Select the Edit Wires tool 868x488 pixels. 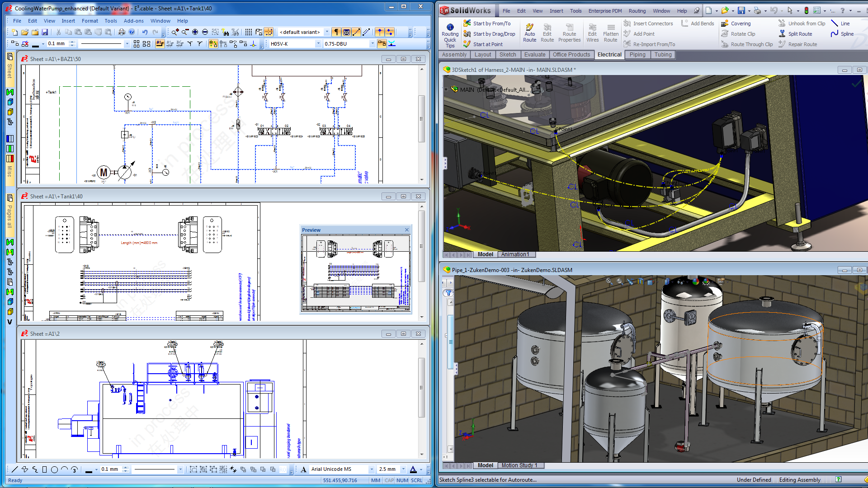592,32
